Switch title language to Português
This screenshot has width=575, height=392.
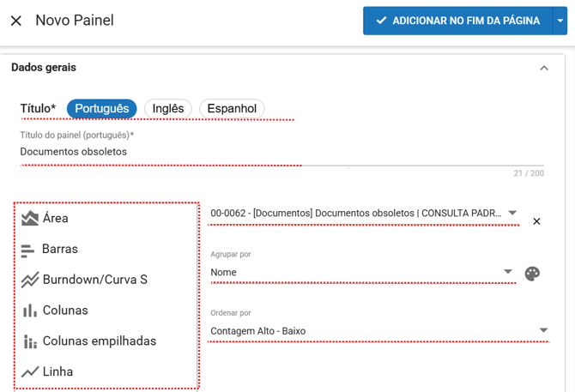(101, 108)
